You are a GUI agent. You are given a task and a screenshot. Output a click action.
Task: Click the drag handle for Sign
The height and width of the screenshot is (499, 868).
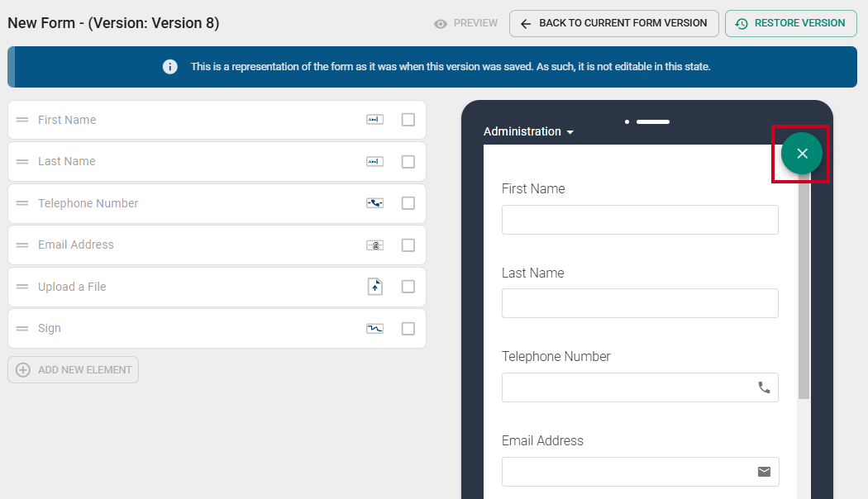[x=22, y=329]
